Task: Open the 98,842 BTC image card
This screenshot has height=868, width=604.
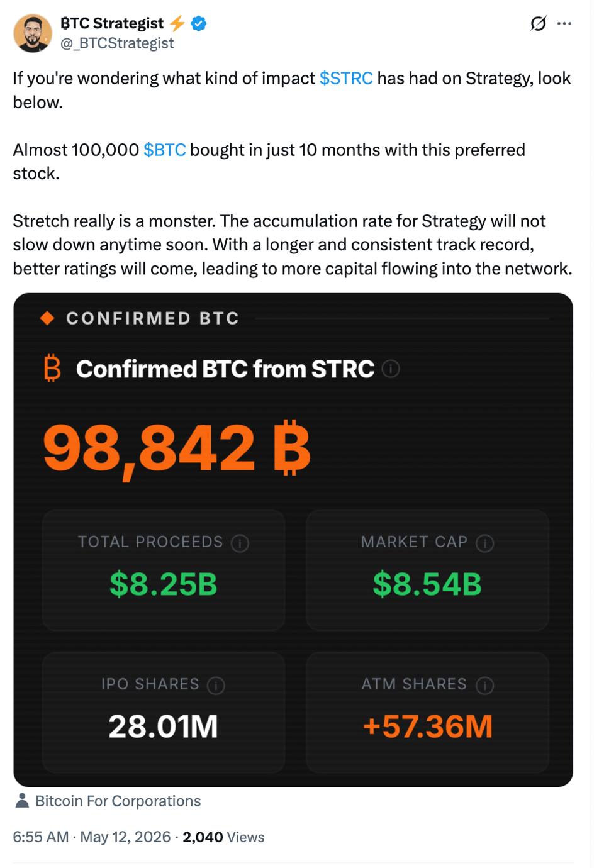Action: point(293,540)
